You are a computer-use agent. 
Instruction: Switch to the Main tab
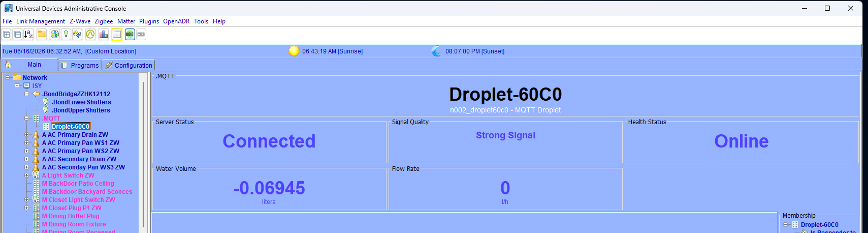[29, 65]
